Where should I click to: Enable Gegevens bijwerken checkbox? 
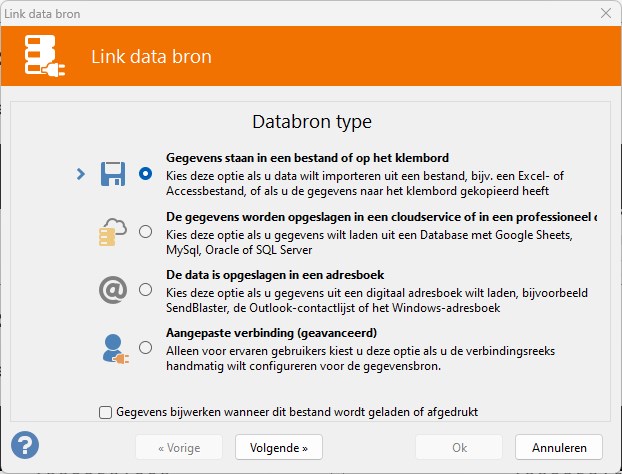[105, 412]
